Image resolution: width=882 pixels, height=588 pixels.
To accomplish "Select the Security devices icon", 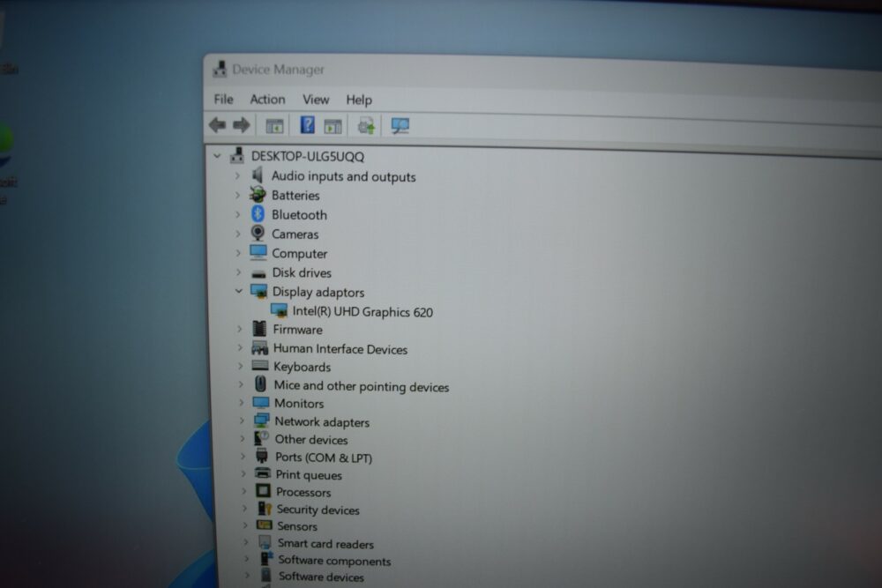I will 265,508.
